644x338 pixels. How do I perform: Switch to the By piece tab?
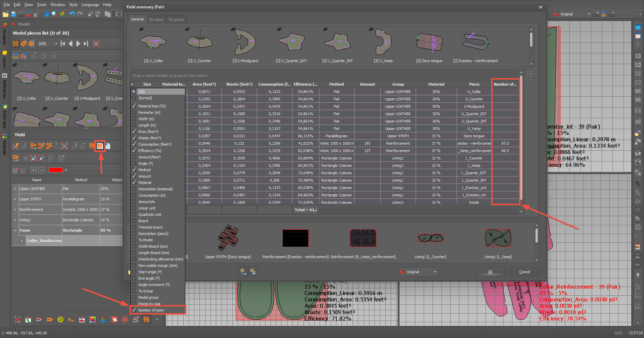click(x=156, y=19)
